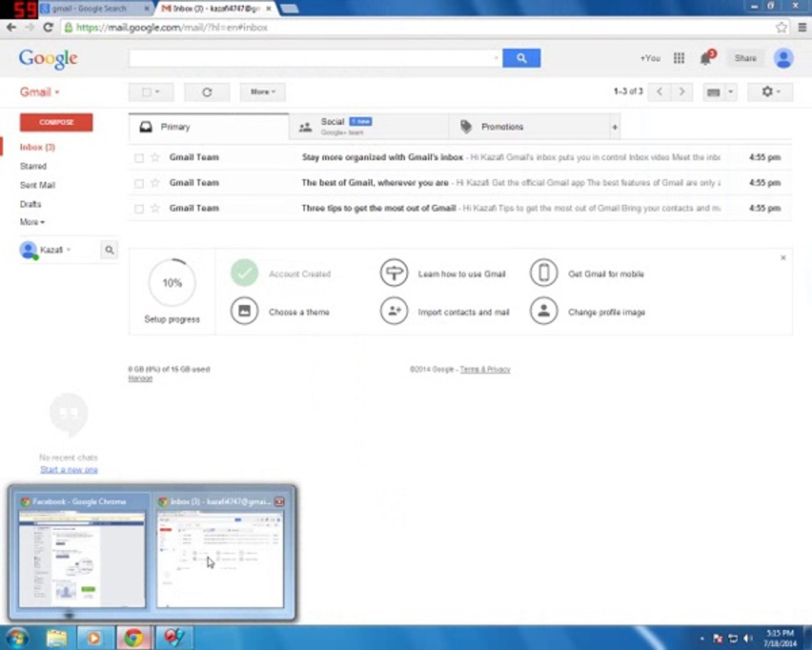812x650 pixels.
Task: Dismiss the setup progress panel
Action: click(x=783, y=258)
